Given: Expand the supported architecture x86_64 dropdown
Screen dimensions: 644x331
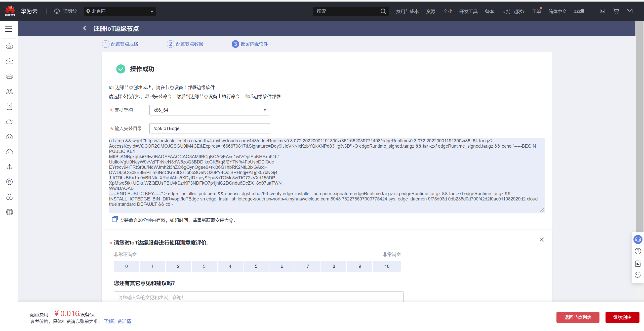Looking at the screenshot, I should pyautogui.click(x=210, y=110).
